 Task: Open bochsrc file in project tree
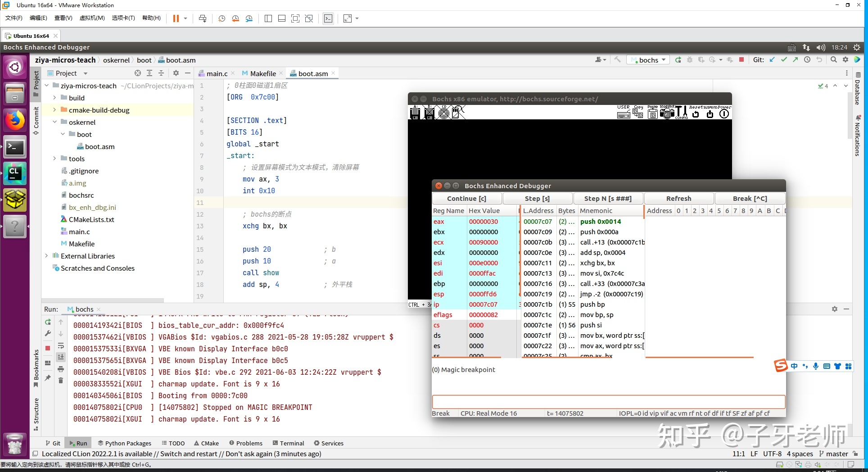[81, 195]
